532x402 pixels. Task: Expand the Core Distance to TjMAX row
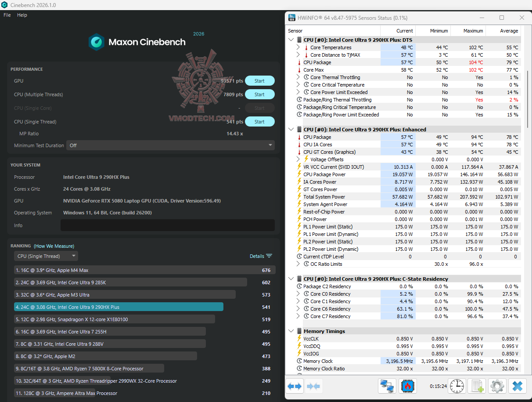coord(298,55)
